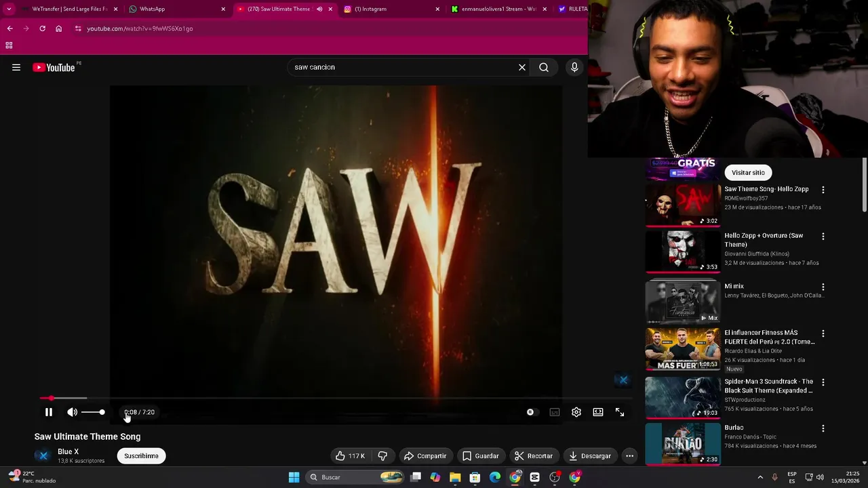Switch to theater mode view
The image size is (868, 488).
pos(598,412)
